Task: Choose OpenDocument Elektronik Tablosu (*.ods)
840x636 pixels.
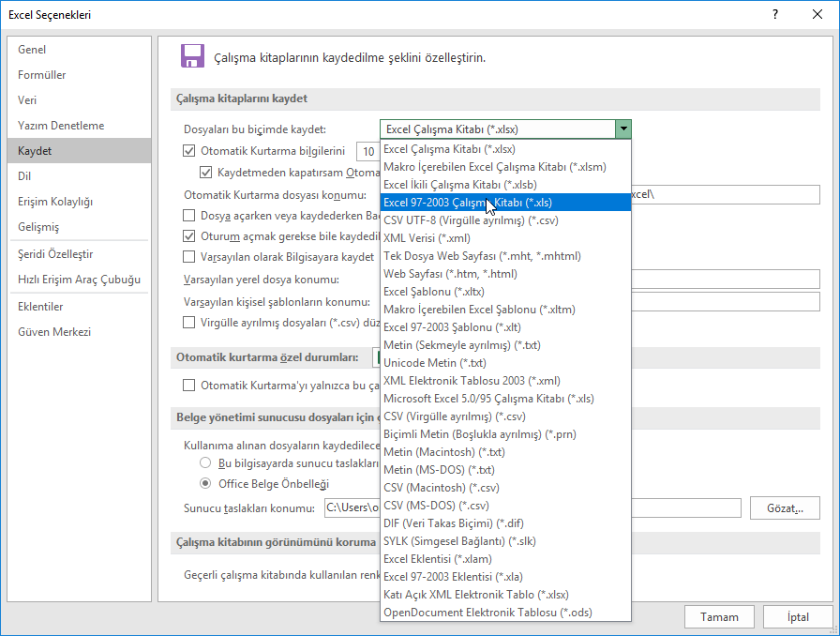Action: tap(505, 613)
